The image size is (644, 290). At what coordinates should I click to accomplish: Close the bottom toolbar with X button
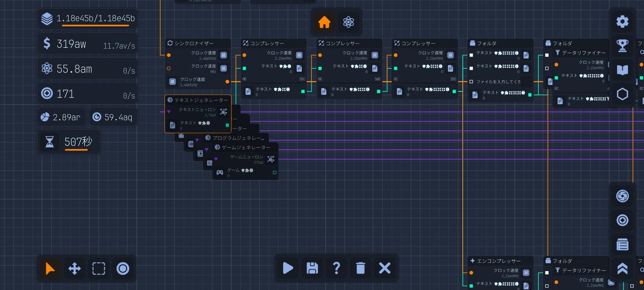tap(384, 267)
